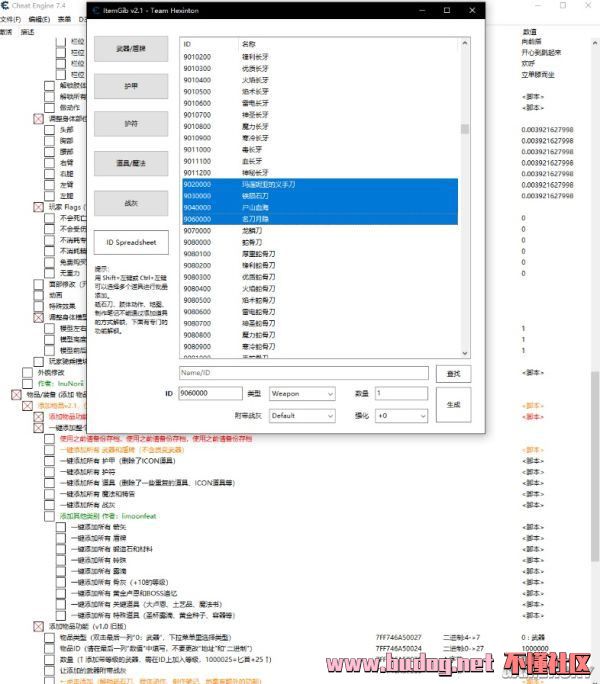The image size is (600, 684).
Task: Click the 武器/盾牌 category button in ItemGib
Action: [131, 48]
